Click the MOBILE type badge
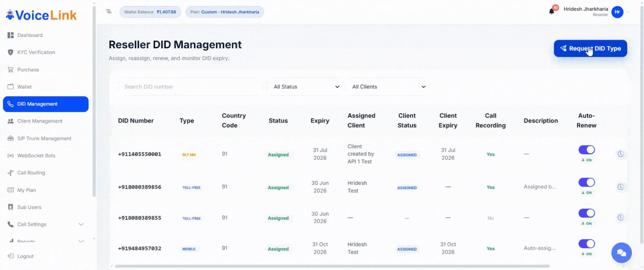The image size is (644, 270). coord(189,249)
